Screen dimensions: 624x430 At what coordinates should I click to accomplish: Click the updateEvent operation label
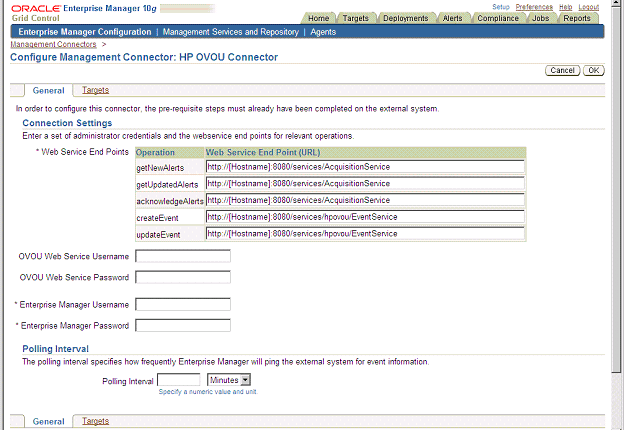coord(158,235)
